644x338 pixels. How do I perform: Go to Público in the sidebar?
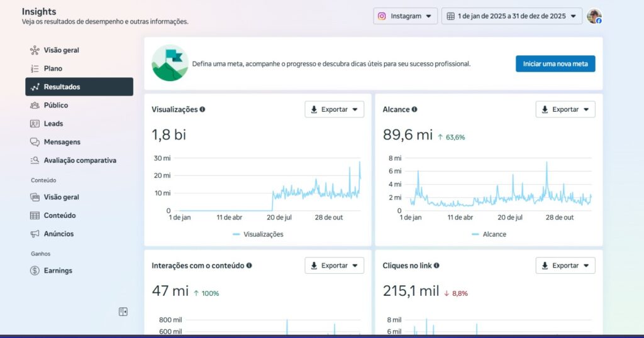click(55, 105)
